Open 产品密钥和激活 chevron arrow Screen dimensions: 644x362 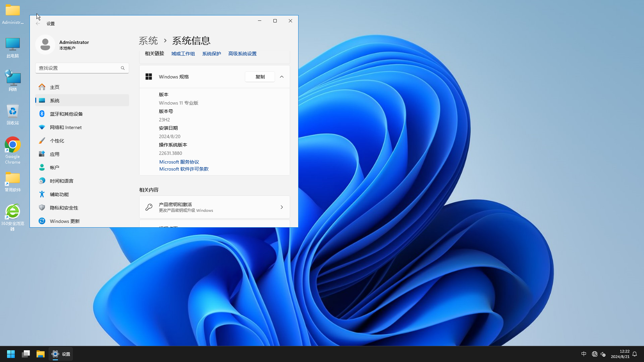tap(282, 207)
